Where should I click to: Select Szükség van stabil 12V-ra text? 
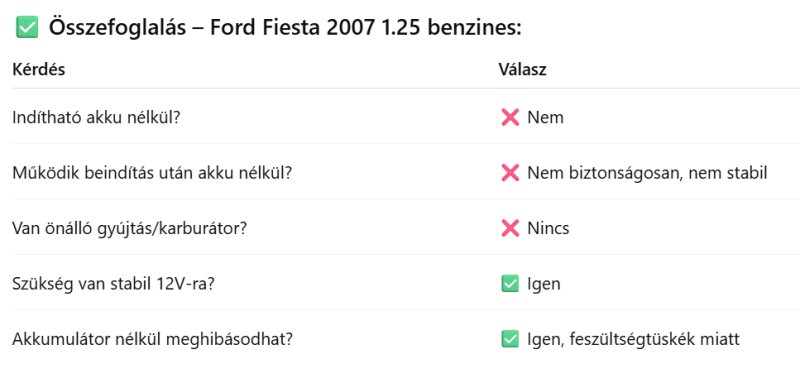113,284
